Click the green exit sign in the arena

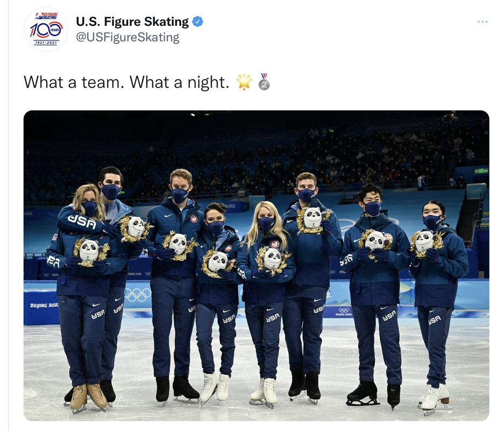pyautogui.click(x=481, y=171)
